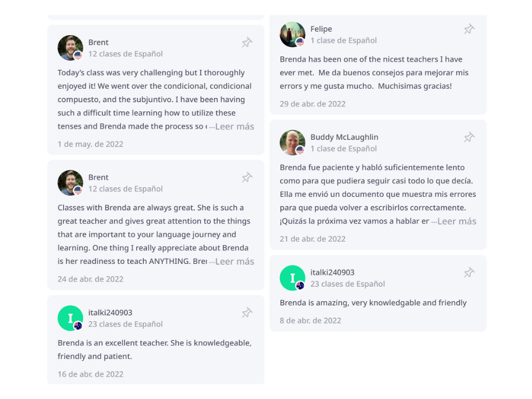Pin Buddy McLaughlin's review

point(469,137)
